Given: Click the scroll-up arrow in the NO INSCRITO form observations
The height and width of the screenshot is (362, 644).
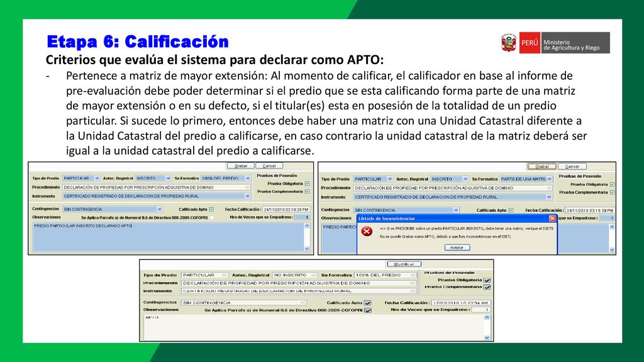Looking at the screenshot, I should 487,317.
